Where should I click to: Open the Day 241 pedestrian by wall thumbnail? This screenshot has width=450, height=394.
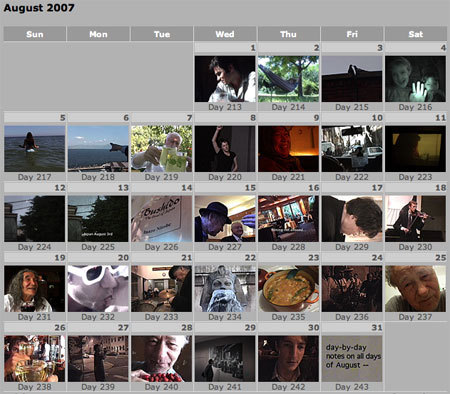point(225,359)
